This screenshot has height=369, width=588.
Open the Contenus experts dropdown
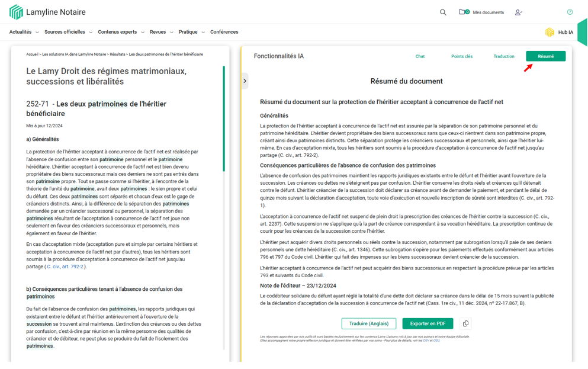click(121, 32)
